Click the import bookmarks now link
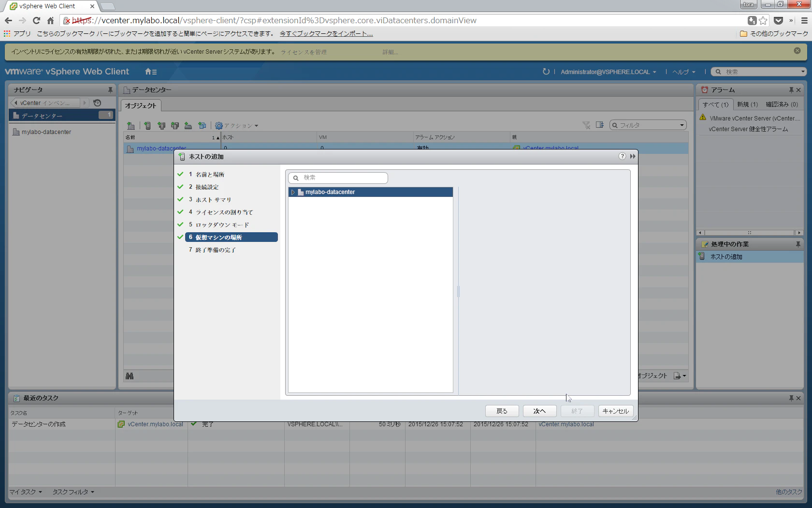The height and width of the screenshot is (508, 812). (326, 34)
